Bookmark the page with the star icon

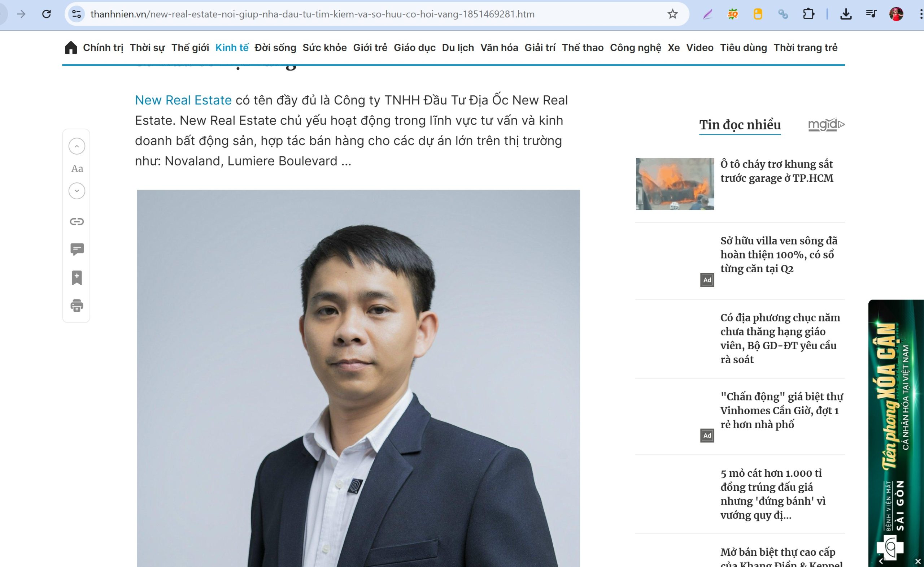(672, 14)
